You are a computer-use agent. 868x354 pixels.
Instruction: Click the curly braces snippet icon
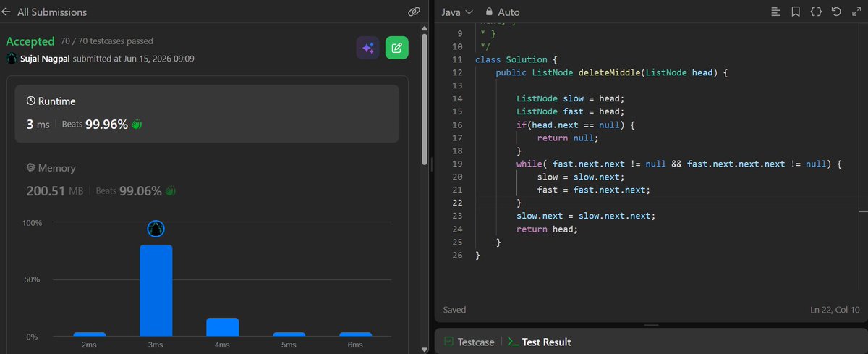pos(816,12)
